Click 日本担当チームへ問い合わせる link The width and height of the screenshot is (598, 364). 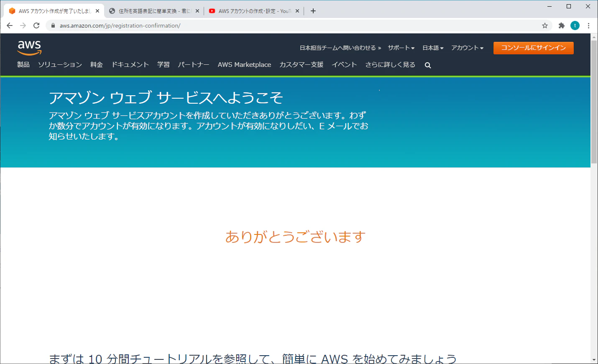(340, 48)
